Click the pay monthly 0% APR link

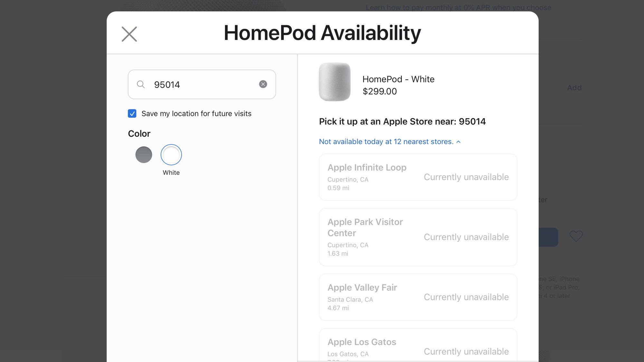tap(458, 7)
